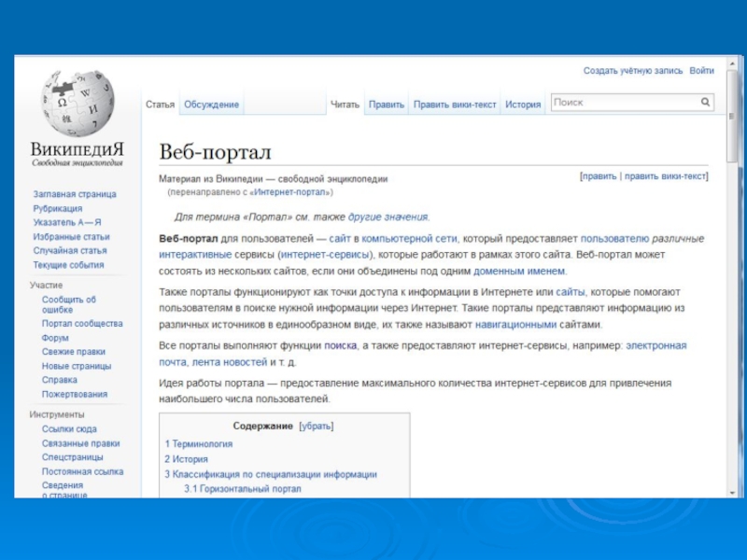Open Свежие правки link
The height and width of the screenshot is (560, 747).
pos(74,352)
